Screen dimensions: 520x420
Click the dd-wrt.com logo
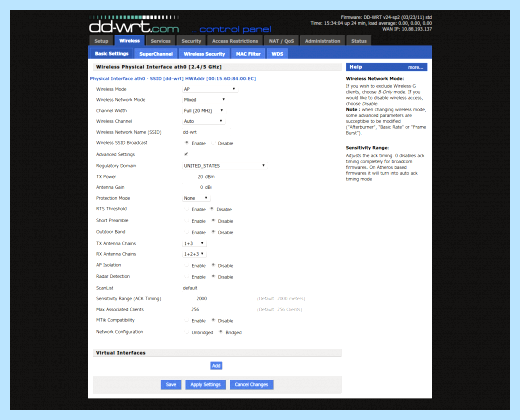(x=134, y=26)
